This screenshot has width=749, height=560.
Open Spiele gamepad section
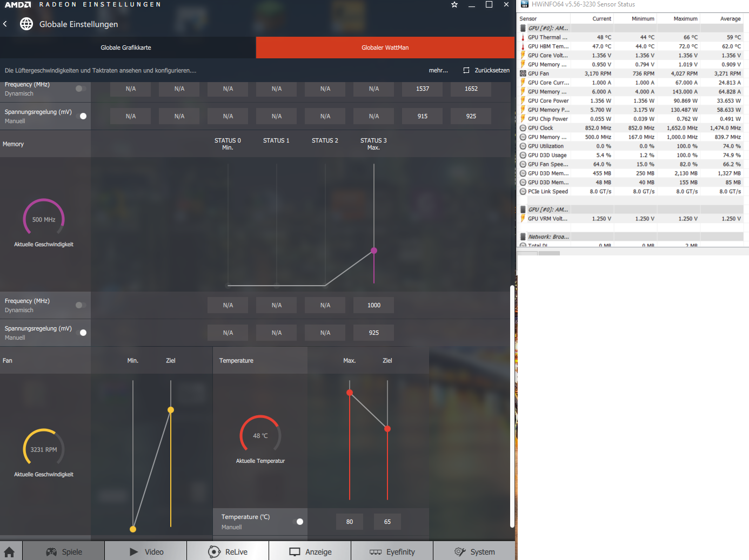click(x=64, y=552)
